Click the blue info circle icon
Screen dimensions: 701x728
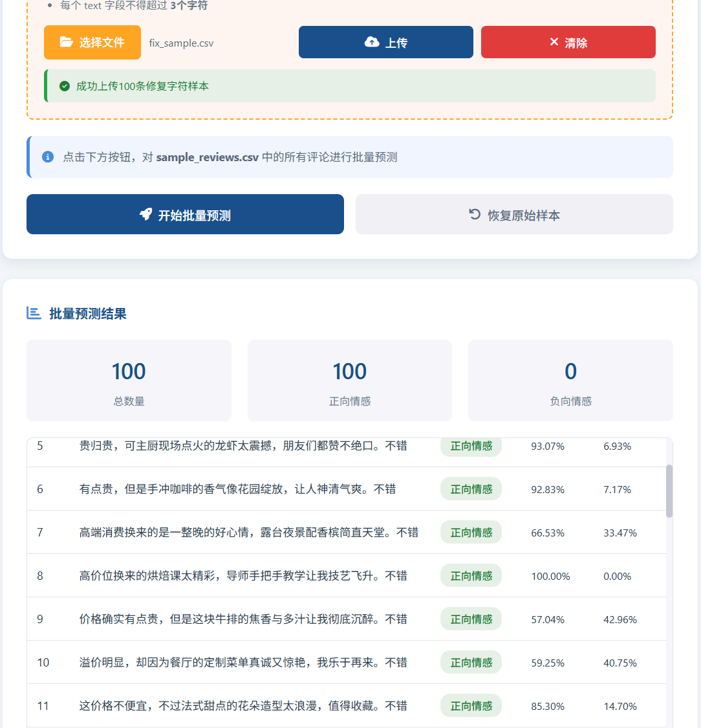coord(48,157)
